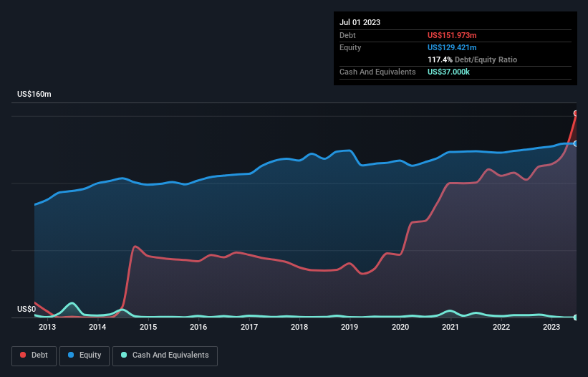
Task: Click the 2023 x-axis label
Action: click(x=551, y=327)
